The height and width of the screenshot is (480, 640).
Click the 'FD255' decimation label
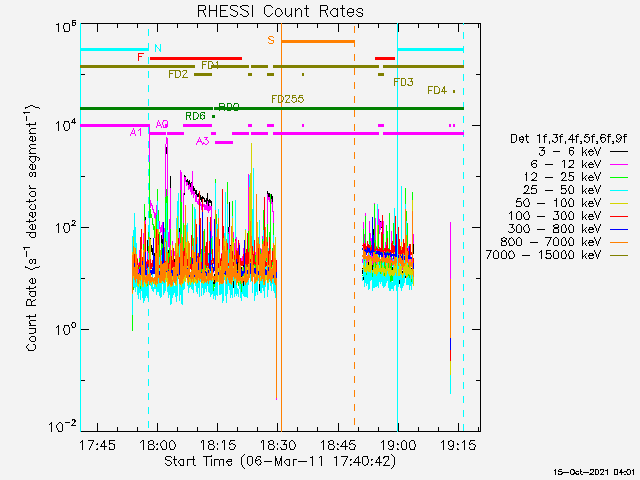click(288, 99)
